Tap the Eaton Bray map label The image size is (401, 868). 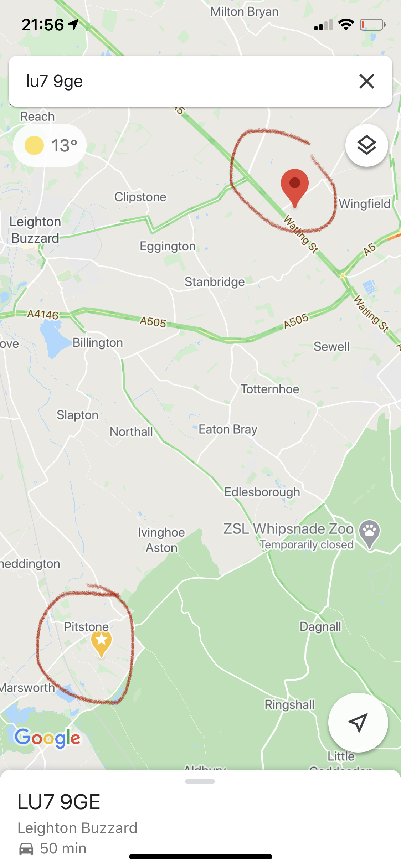(228, 429)
